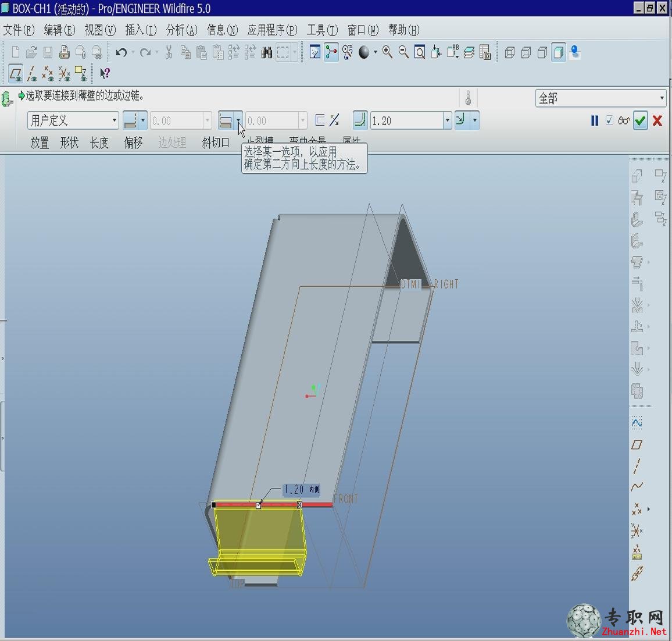Click the Saved view list icon
The width and height of the screenshot is (672, 641).
tap(453, 52)
